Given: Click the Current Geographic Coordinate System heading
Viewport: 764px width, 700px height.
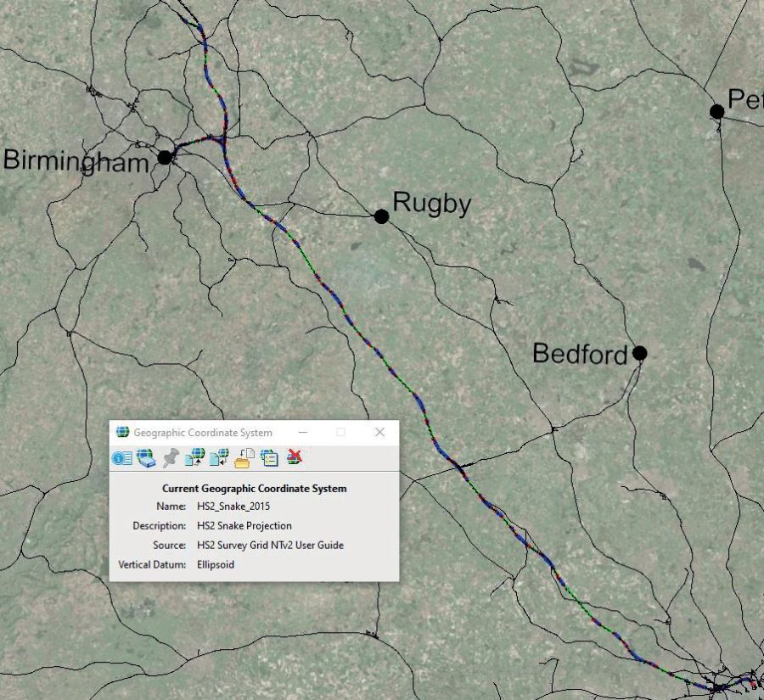Looking at the screenshot, I should [x=254, y=489].
